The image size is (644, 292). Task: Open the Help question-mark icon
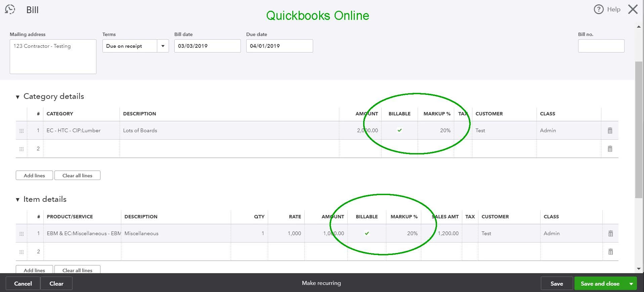pyautogui.click(x=599, y=9)
